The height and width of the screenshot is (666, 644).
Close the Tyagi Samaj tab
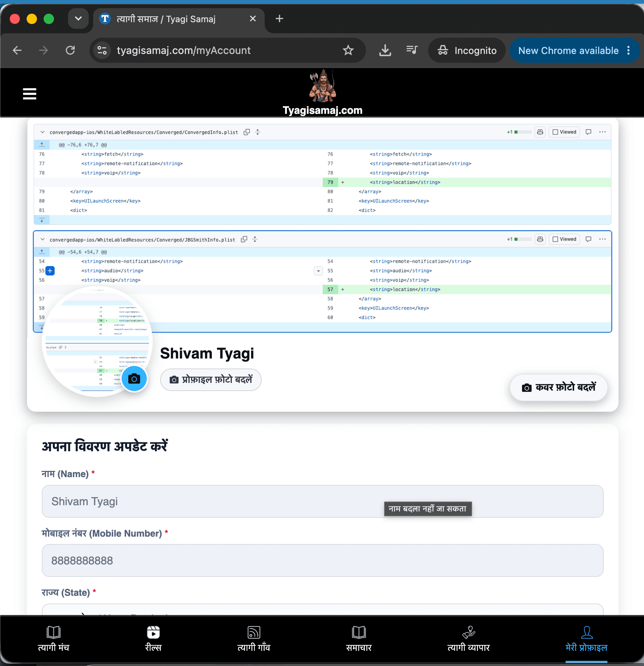tap(253, 18)
